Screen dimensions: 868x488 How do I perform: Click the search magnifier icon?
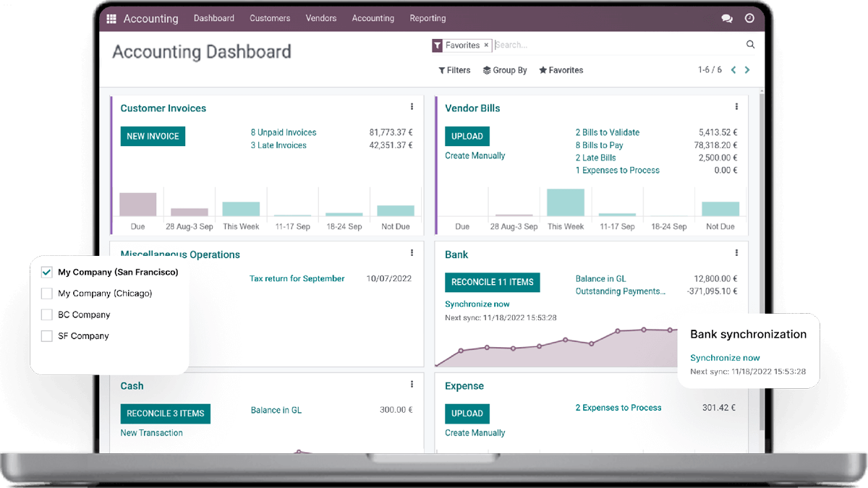point(750,45)
